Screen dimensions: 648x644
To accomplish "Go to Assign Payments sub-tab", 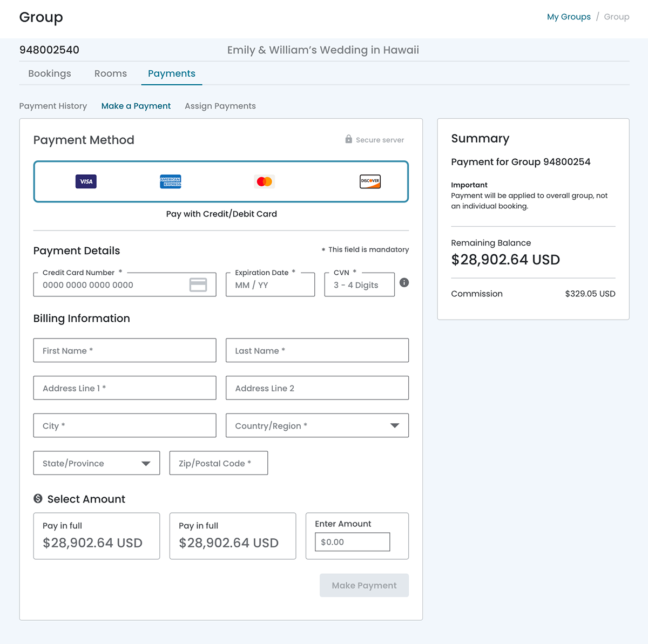I will point(220,106).
